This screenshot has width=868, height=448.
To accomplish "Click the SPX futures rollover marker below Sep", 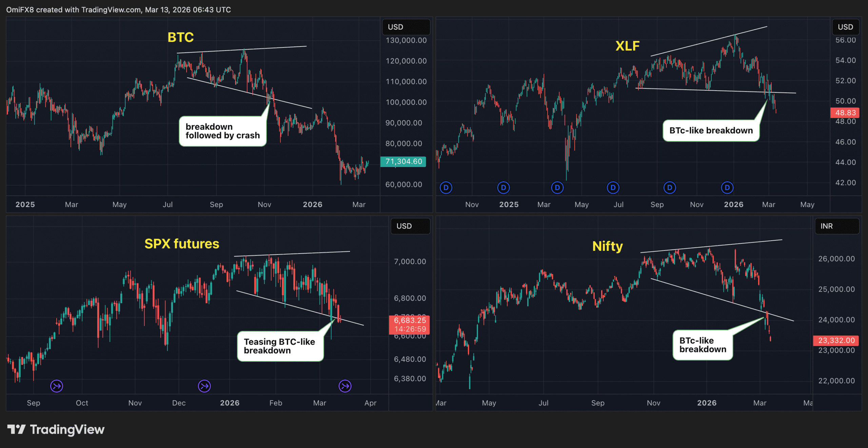I will pos(57,386).
